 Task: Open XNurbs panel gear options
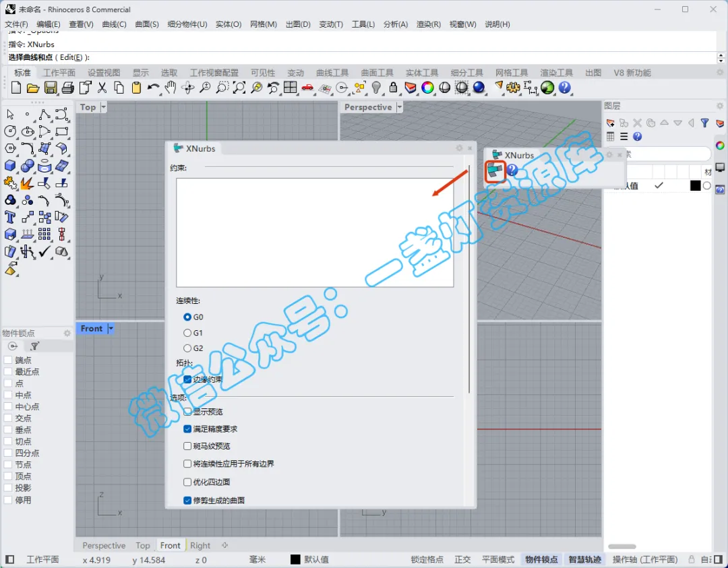(459, 148)
